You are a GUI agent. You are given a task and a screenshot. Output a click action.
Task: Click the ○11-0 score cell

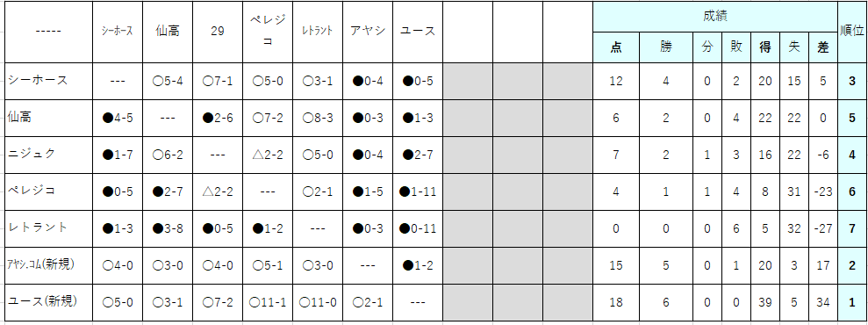click(318, 302)
